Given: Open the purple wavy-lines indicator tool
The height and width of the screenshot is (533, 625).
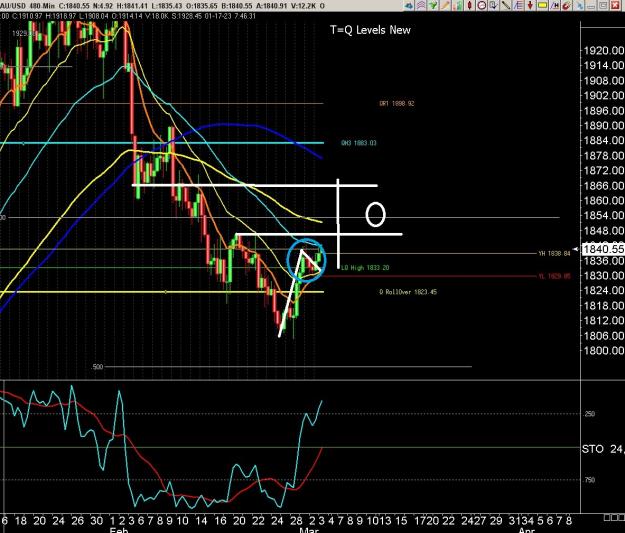Looking at the screenshot, I should tap(421, 6).
